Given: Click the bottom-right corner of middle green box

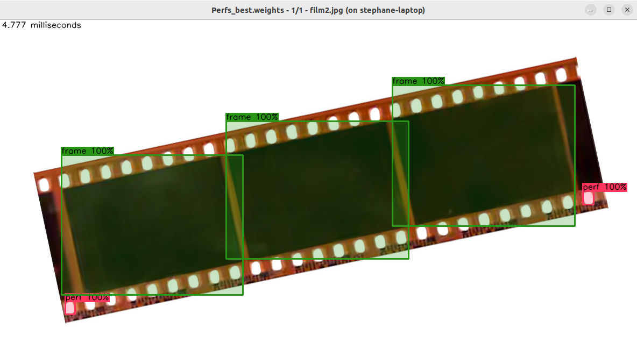Looking at the screenshot, I should pos(408,259).
